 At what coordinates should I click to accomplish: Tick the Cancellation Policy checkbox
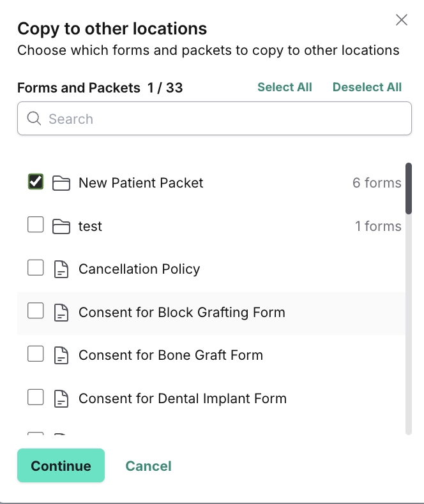pyautogui.click(x=36, y=267)
